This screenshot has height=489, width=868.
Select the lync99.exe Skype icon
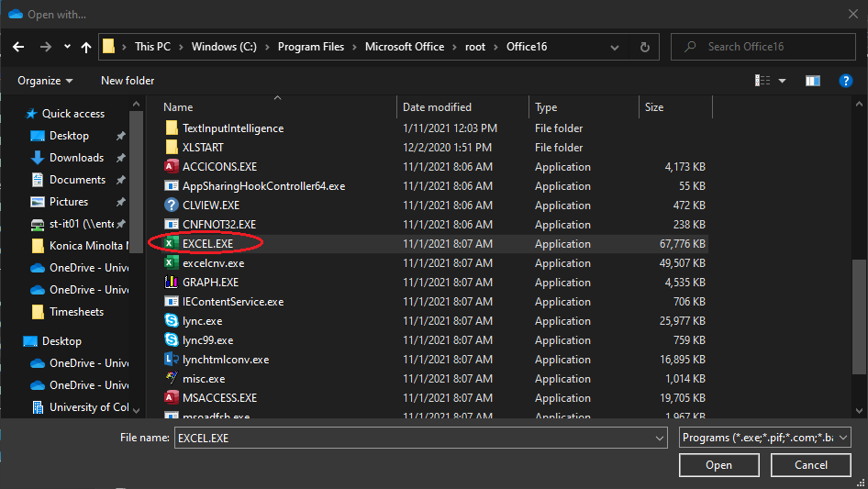coord(172,340)
